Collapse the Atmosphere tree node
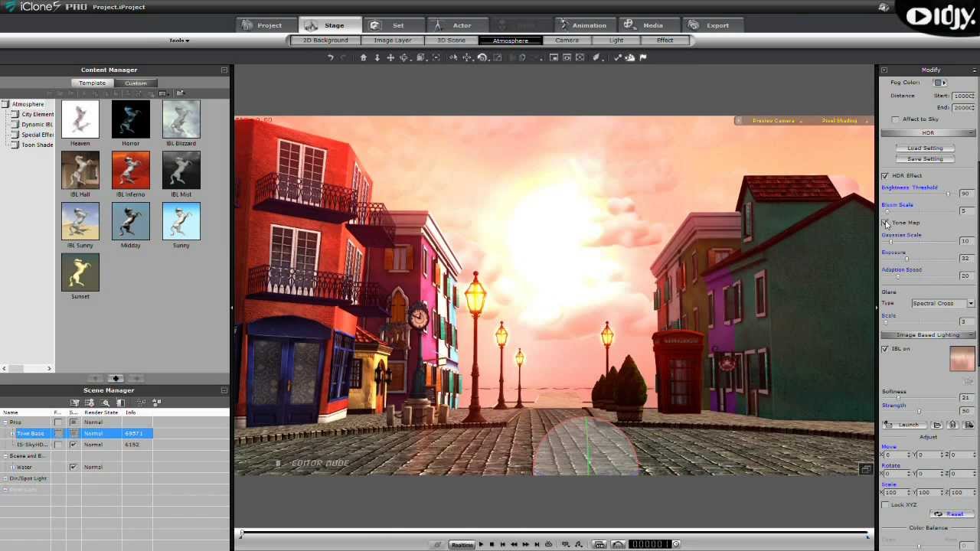 5,104
